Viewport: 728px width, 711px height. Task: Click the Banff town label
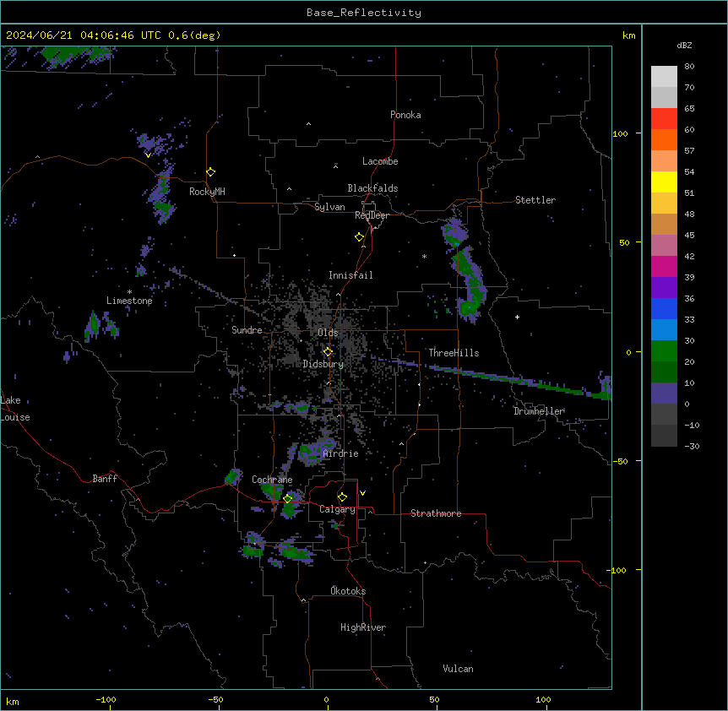pos(105,479)
